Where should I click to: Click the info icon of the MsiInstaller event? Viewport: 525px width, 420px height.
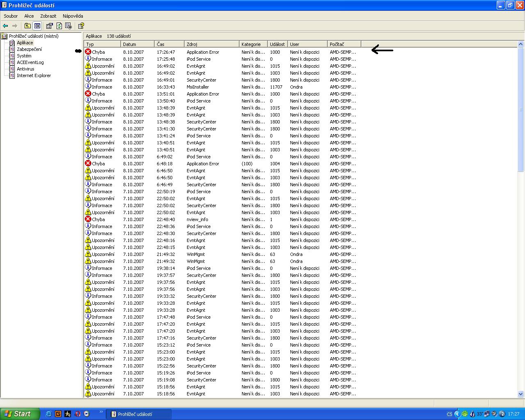tap(88, 87)
